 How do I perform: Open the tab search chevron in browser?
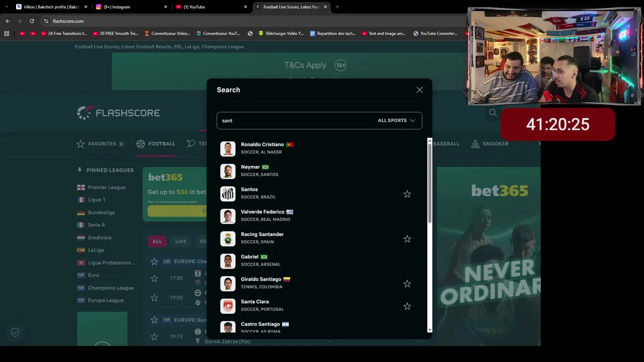pos(7,7)
